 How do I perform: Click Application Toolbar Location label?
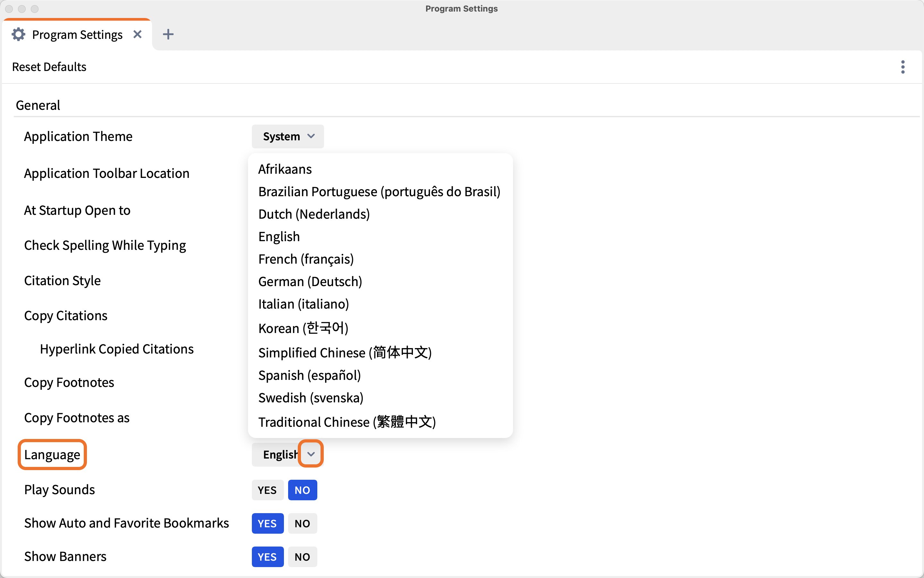coord(107,173)
